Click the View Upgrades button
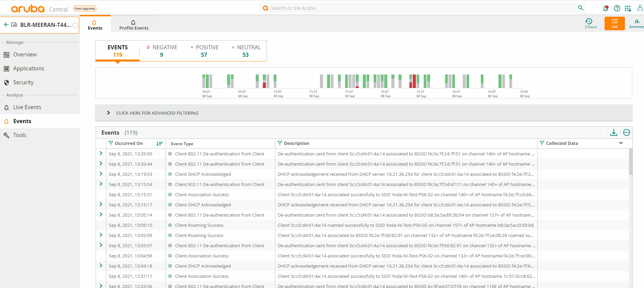 [85, 9]
